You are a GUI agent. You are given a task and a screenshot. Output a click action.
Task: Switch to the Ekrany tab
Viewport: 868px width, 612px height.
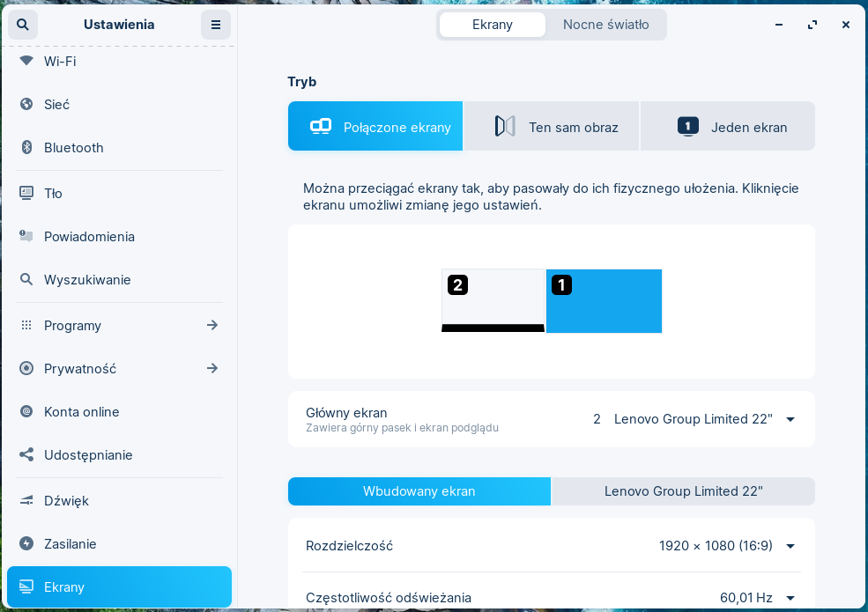click(492, 25)
